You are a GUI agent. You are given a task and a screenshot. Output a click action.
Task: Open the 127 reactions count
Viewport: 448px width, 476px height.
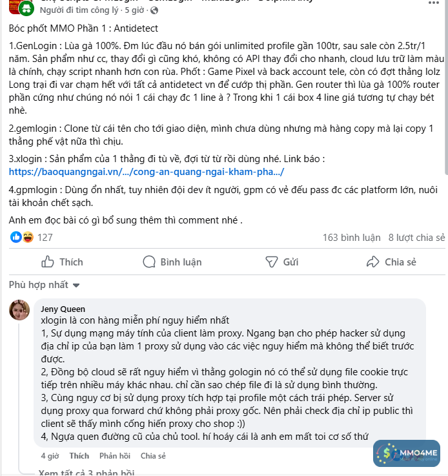click(45, 237)
